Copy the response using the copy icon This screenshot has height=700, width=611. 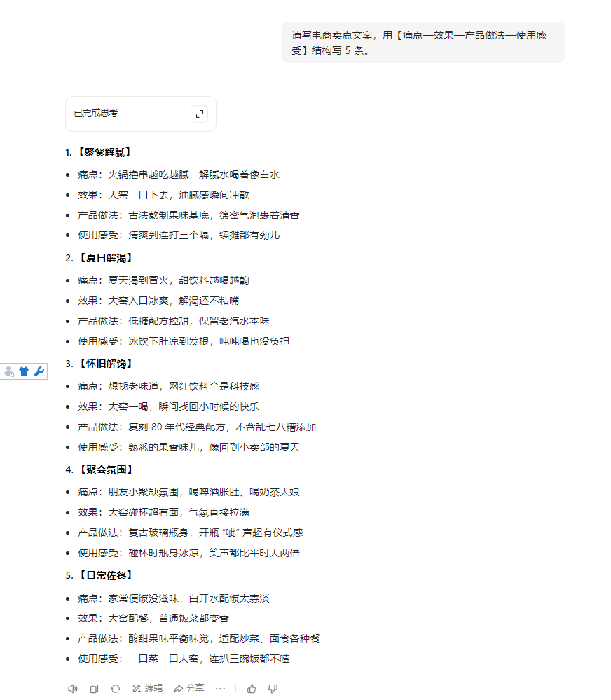click(94, 689)
